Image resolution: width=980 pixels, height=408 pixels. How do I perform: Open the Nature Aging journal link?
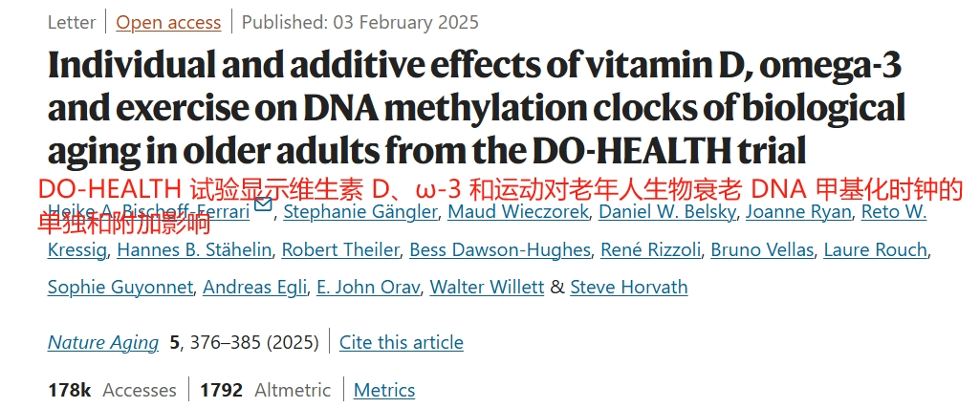[x=103, y=342]
